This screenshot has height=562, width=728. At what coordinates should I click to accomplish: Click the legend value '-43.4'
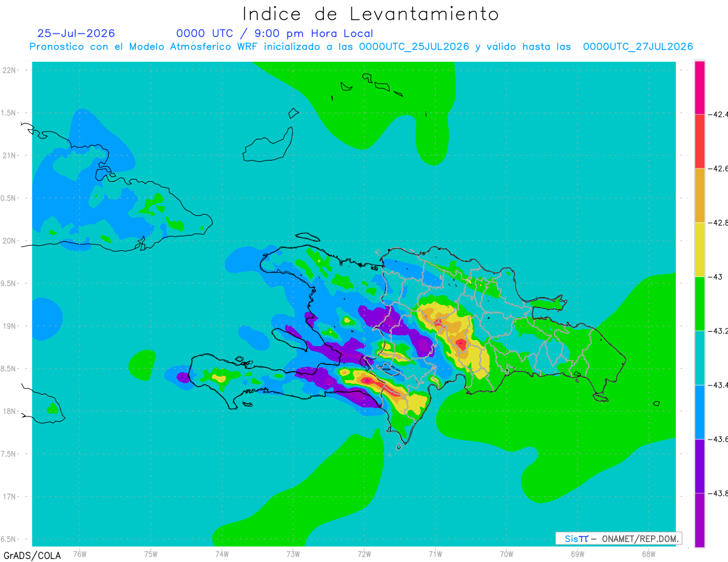[x=718, y=385]
